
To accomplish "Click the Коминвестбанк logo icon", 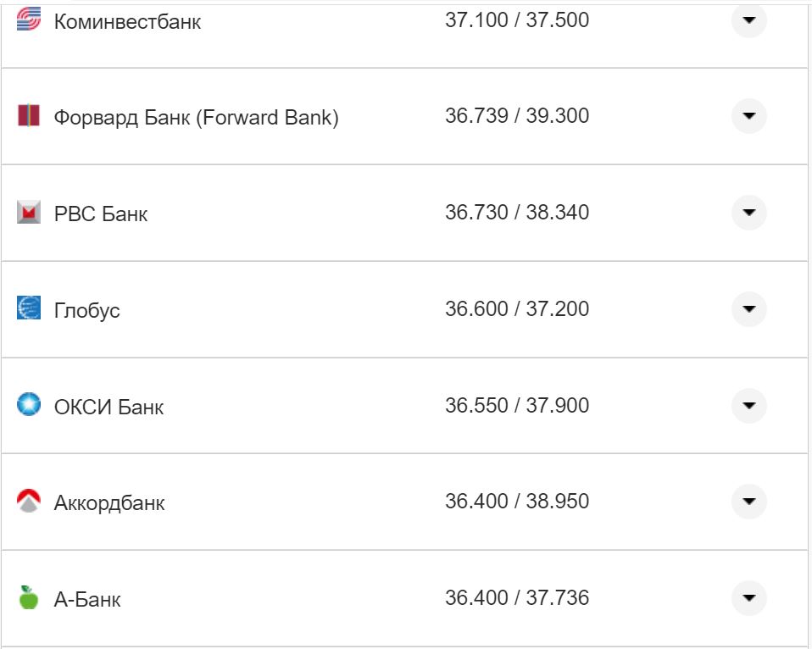I will 29,20.
